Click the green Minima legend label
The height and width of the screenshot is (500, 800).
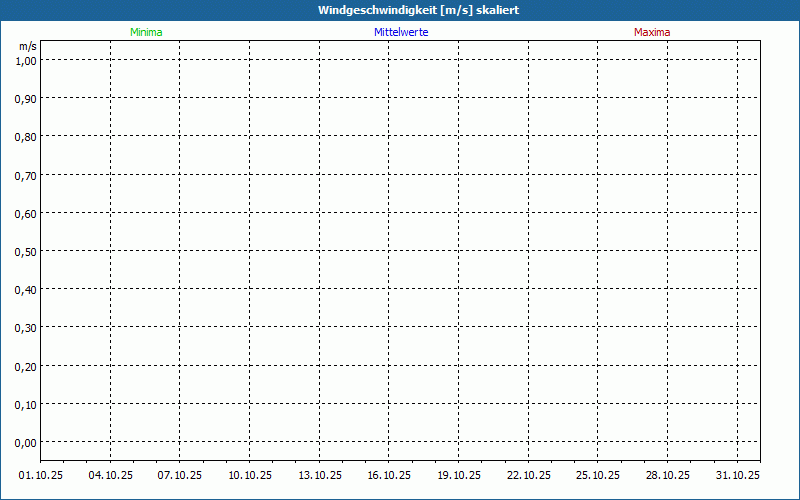pos(146,32)
